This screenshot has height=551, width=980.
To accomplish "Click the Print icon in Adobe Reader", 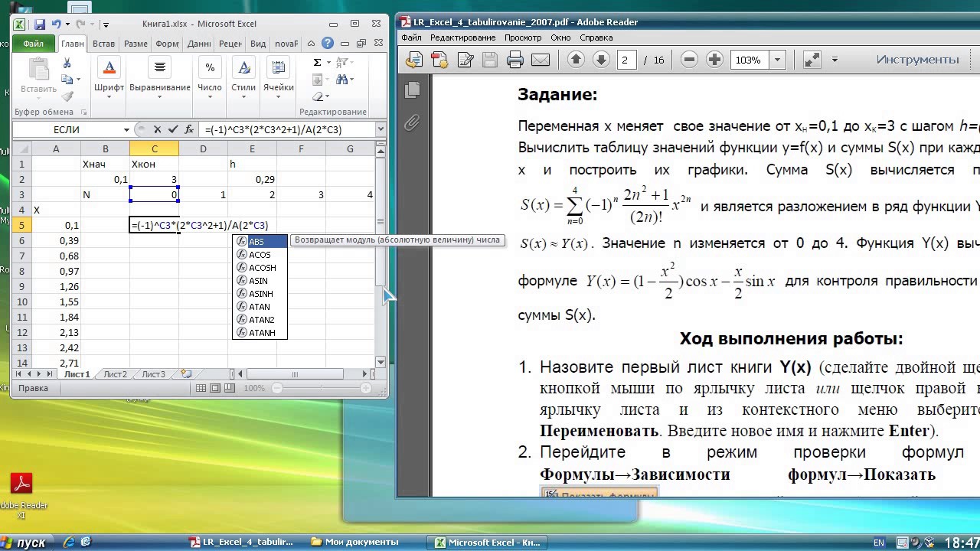I will tap(515, 60).
